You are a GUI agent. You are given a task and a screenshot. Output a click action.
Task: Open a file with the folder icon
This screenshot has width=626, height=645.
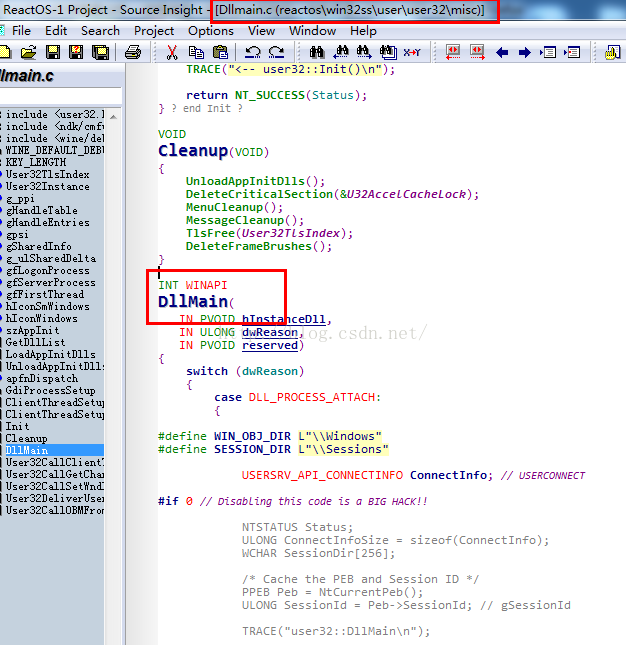(29, 52)
